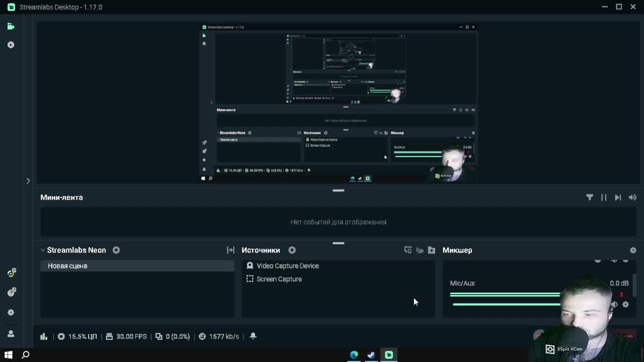Click the 0.0 dB level value
Screen dimensions: 644x362
(619, 283)
